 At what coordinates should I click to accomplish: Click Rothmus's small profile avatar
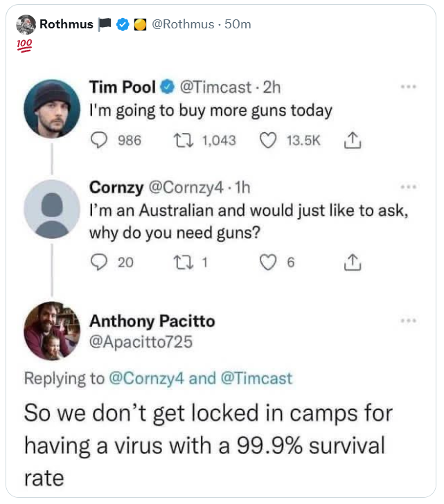click(26, 24)
